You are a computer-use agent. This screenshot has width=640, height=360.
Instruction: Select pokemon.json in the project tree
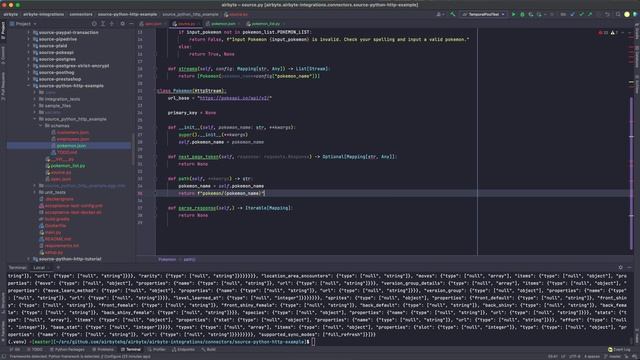pyautogui.click(x=71, y=146)
